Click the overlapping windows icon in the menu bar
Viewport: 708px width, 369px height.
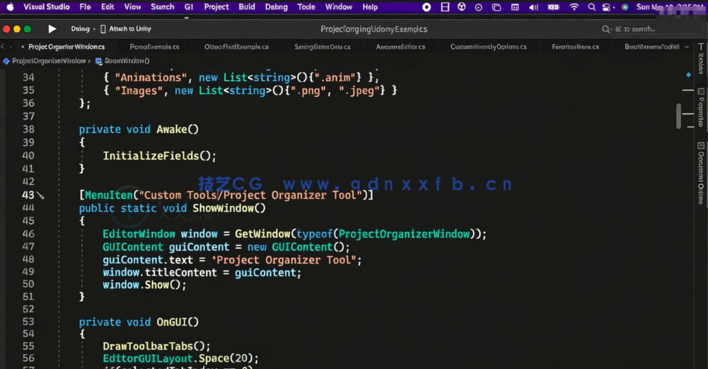[497, 7]
